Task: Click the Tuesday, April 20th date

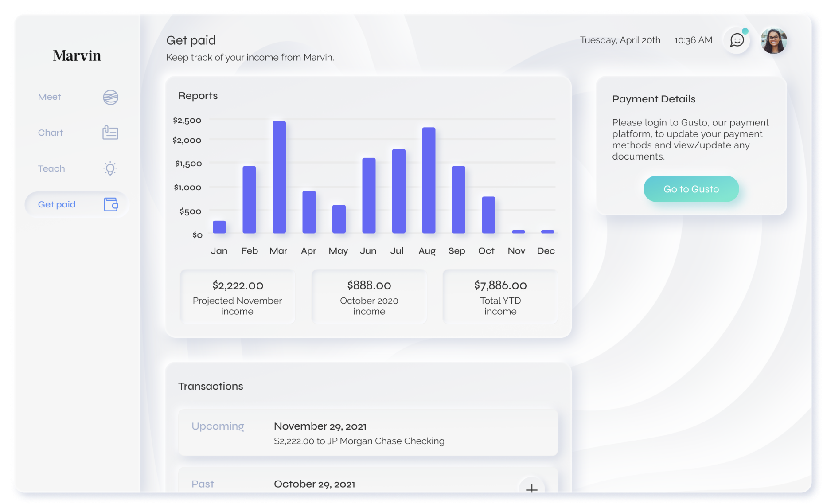Action: [620, 40]
